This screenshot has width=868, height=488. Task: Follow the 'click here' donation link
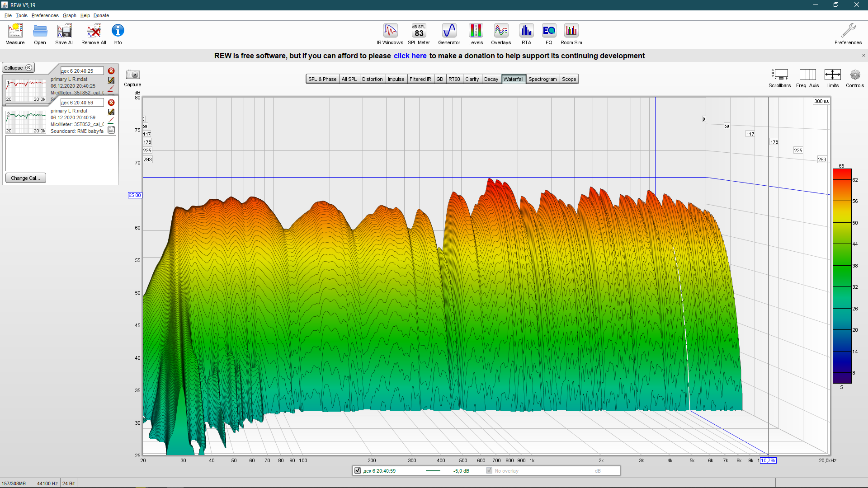click(x=410, y=56)
